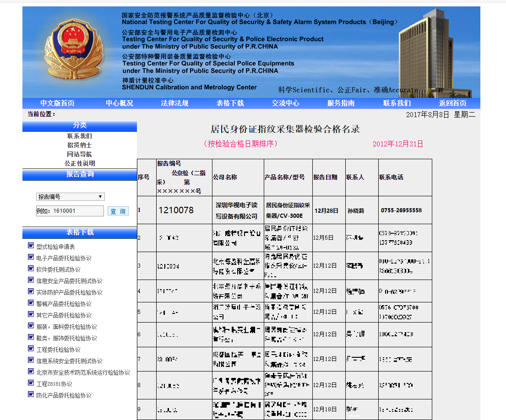
Task: Click the report number input field
Action: click(x=70, y=211)
